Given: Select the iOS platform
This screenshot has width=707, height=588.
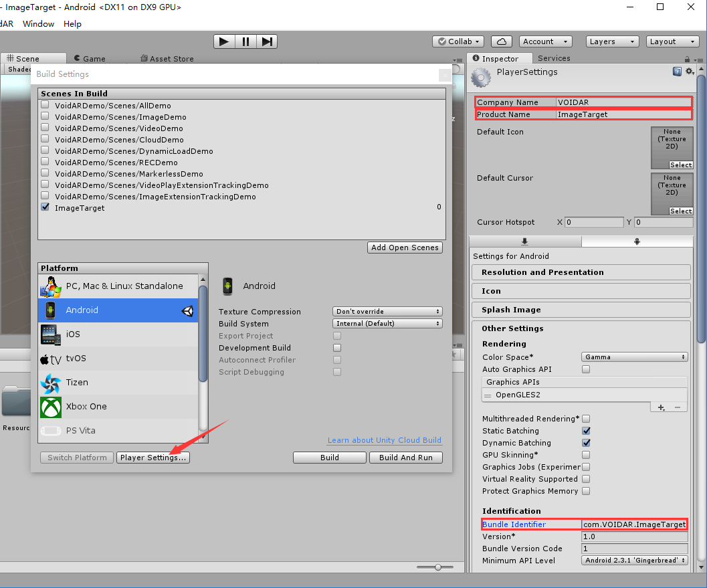Looking at the screenshot, I should [118, 334].
